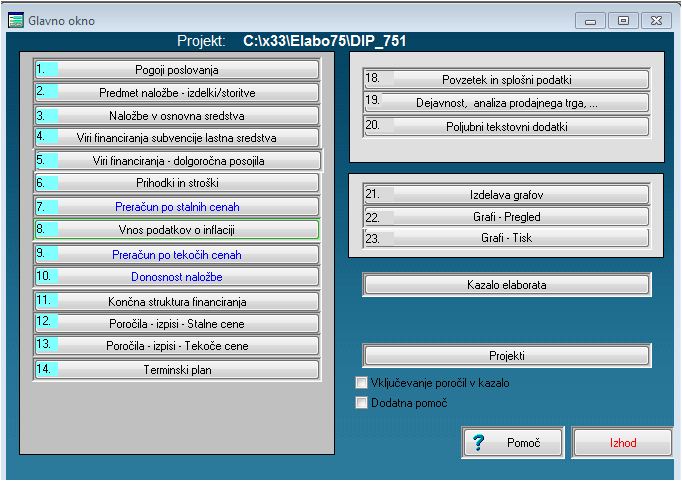Open Vnos podatkov o inflaciji

coord(177,230)
